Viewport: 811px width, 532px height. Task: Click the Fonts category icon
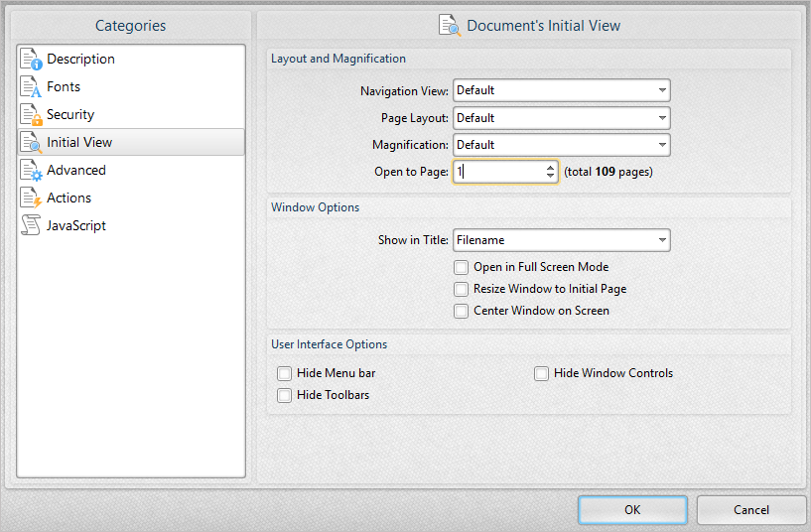32,87
